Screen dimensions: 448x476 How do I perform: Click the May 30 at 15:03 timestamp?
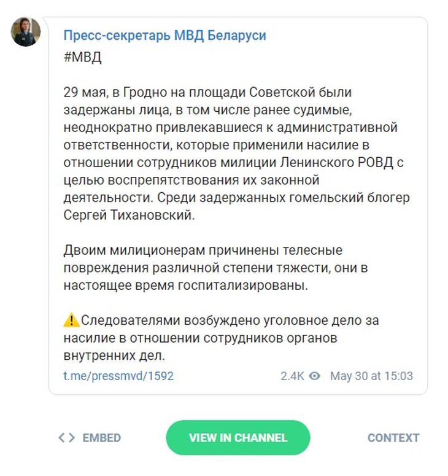371,376
